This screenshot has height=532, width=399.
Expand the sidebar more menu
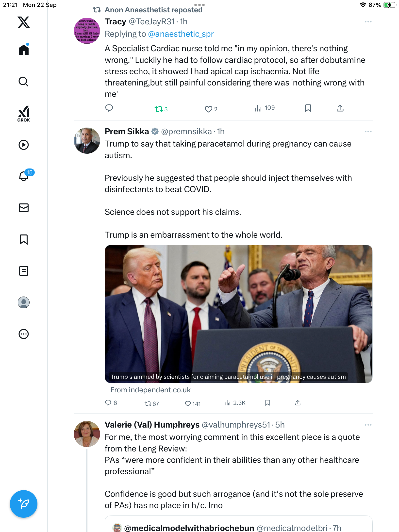click(24, 334)
